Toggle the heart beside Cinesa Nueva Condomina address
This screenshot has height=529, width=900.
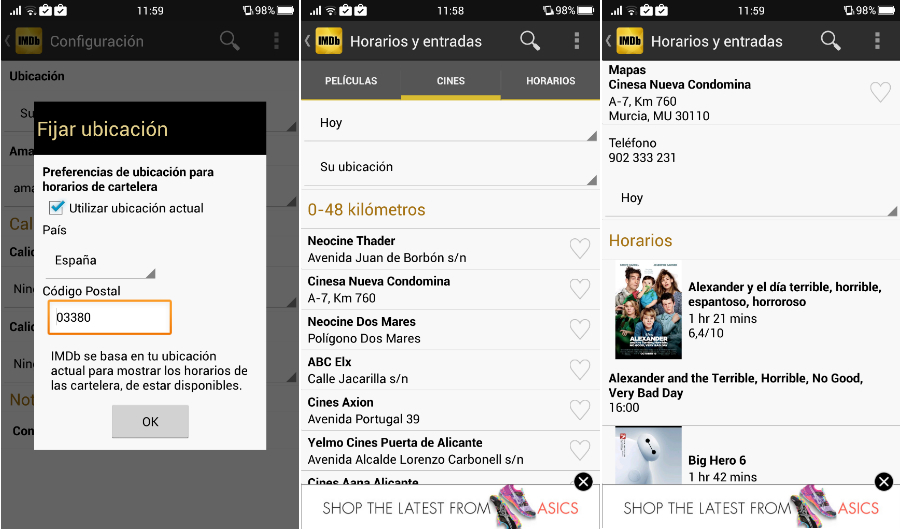pyautogui.click(x=879, y=93)
